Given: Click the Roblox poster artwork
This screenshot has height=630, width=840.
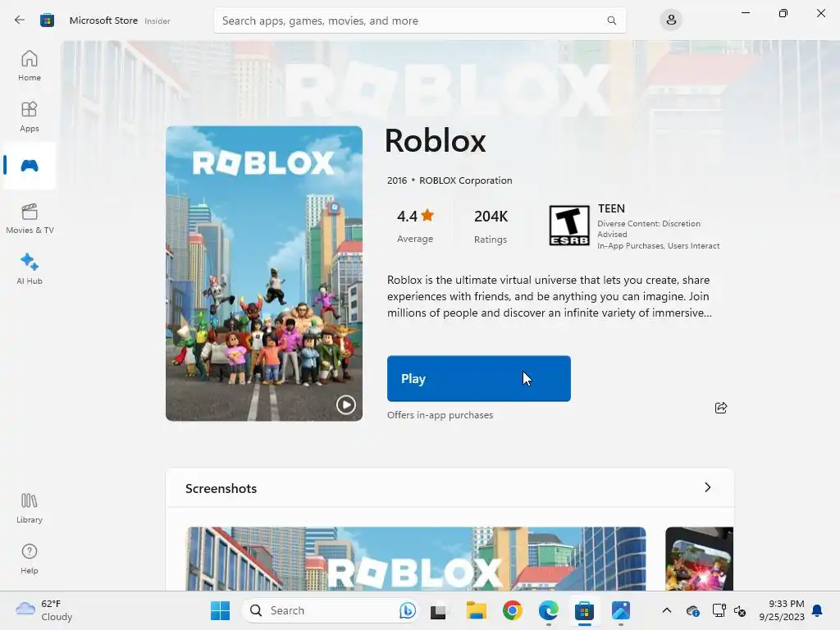Looking at the screenshot, I should (x=264, y=273).
